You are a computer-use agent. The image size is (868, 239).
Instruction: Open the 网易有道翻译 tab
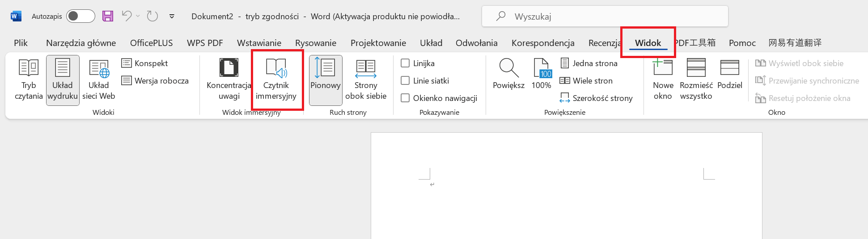coord(795,43)
